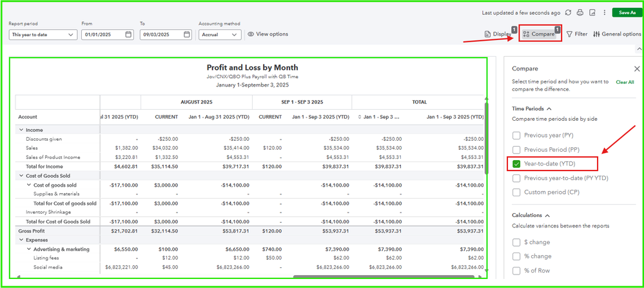Collapse the Income account group
This screenshot has height=288, width=644.
21,130
